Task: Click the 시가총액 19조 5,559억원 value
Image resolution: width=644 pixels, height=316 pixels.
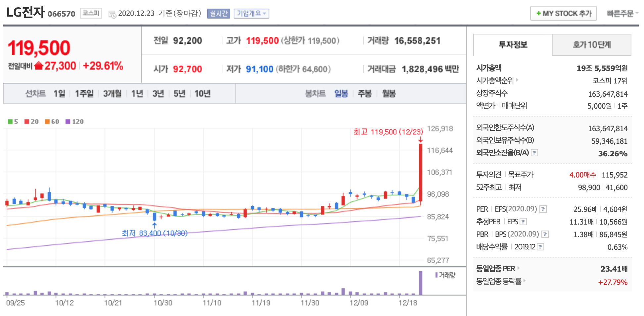Action: (x=602, y=68)
